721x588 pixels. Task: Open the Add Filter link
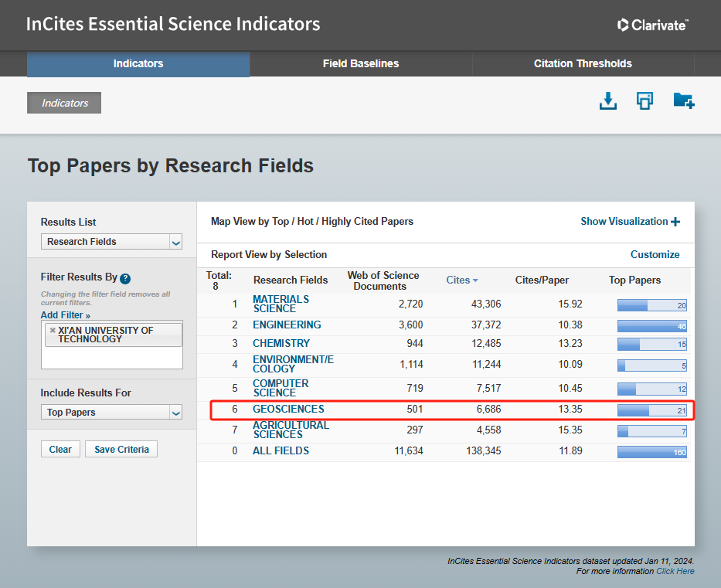pos(66,315)
